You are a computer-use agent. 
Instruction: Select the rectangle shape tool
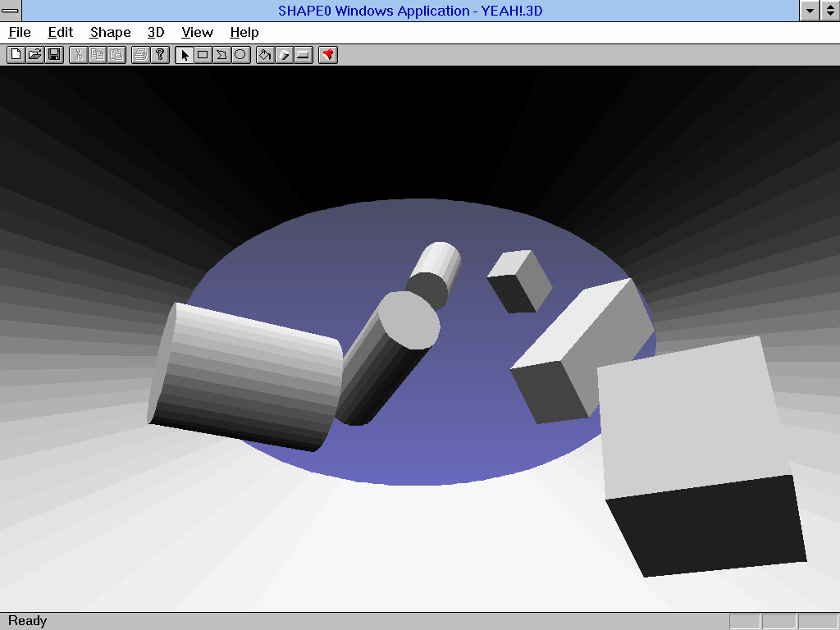coord(203,55)
